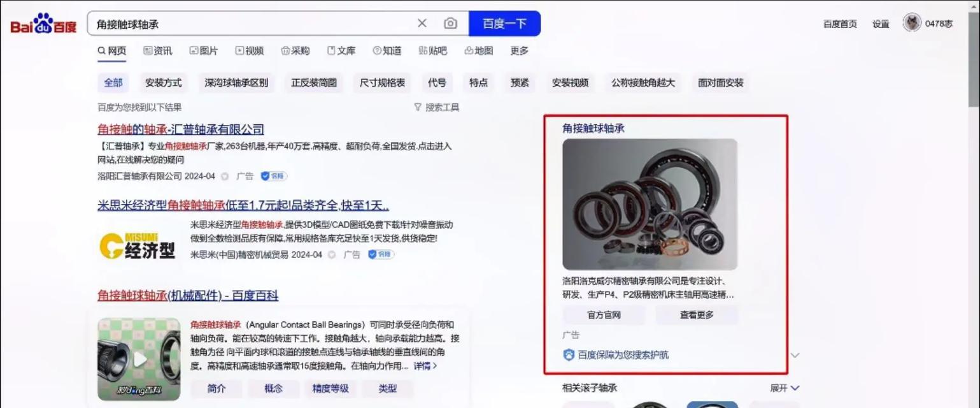Open the 更多 tab menu
The width and height of the screenshot is (980, 408).
tap(519, 51)
